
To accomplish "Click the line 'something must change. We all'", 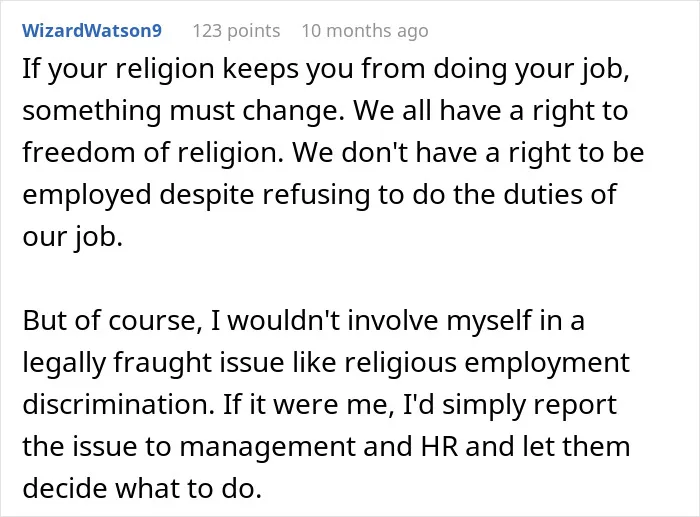I will [325, 111].
